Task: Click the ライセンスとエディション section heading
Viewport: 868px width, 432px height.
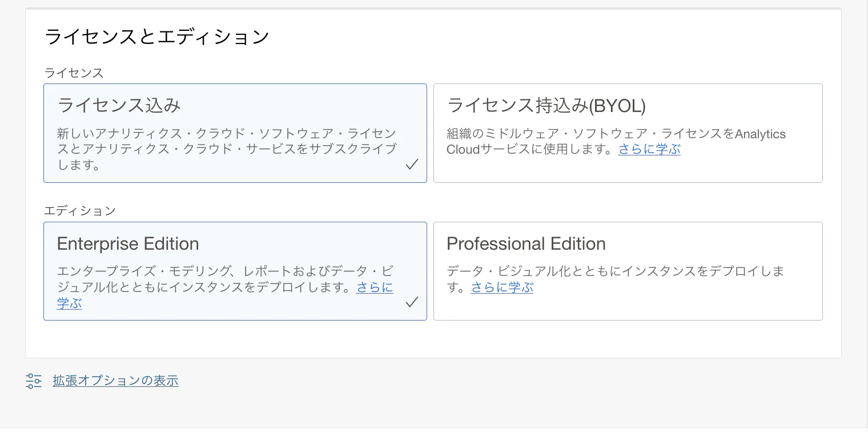Action: tap(157, 37)
